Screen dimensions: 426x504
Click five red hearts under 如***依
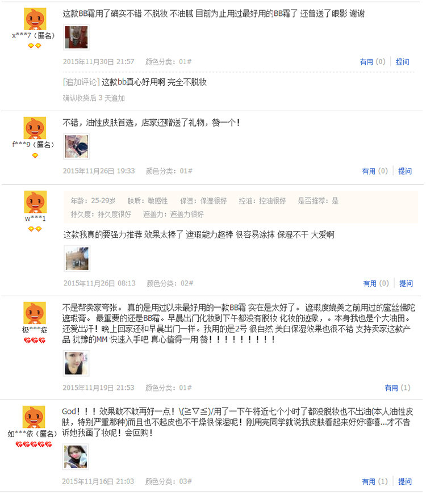pyautogui.click(x=34, y=444)
